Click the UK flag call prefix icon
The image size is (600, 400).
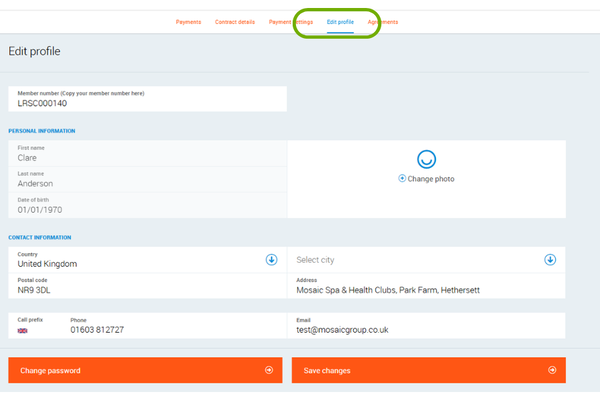[x=23, y=330]
